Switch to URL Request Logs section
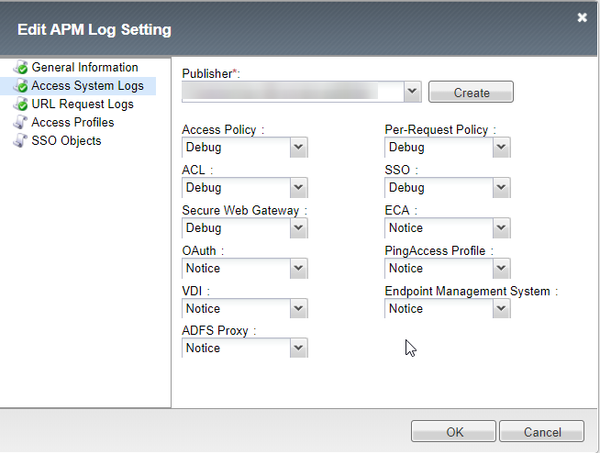The width and height of the screenshot is (600, 453). 82,104
